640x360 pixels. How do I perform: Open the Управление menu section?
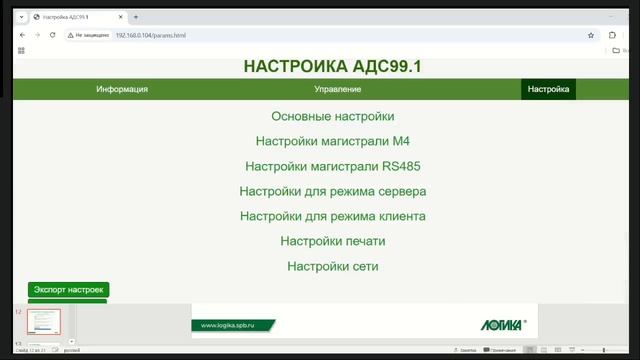coord(338,89)
